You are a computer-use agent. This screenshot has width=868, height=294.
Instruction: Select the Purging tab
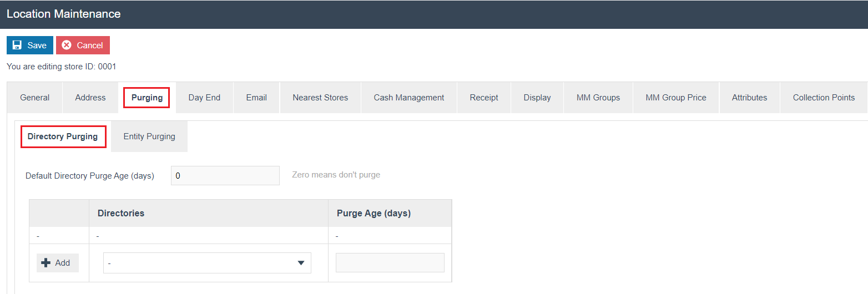click(147, 98)
